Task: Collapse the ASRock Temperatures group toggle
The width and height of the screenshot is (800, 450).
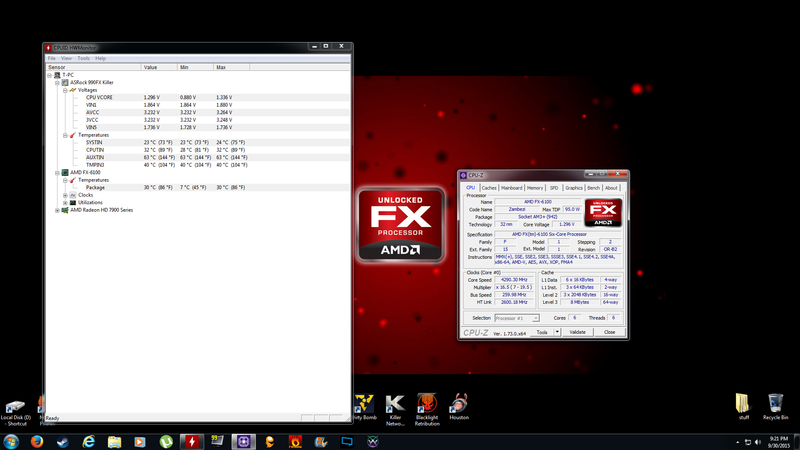Action: click(x=65, y=135)
